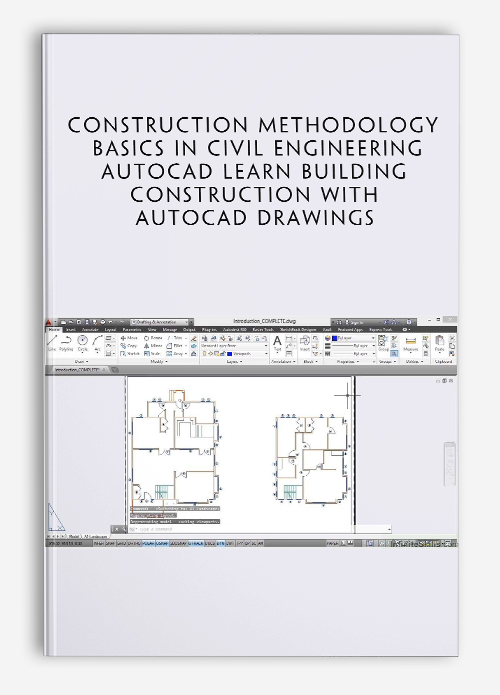
Task: Open the Insert block tool
Action: pyautogui.click(x=305, y=344)
